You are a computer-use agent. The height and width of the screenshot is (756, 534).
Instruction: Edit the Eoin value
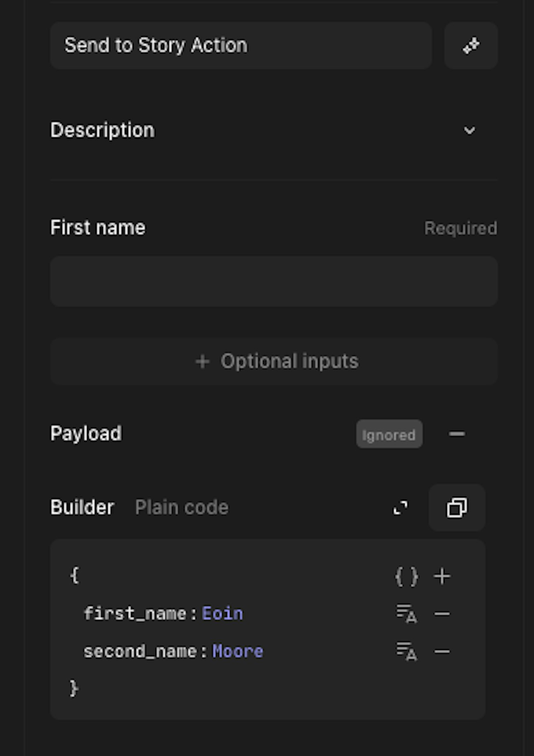(222, 614)
